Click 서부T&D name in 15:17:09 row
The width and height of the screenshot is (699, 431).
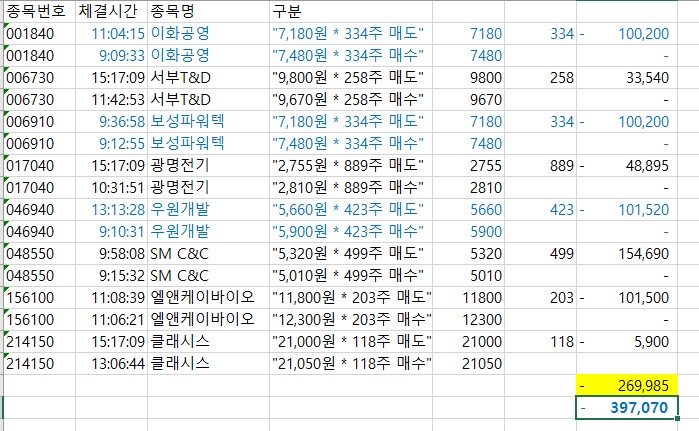(208, 78)
